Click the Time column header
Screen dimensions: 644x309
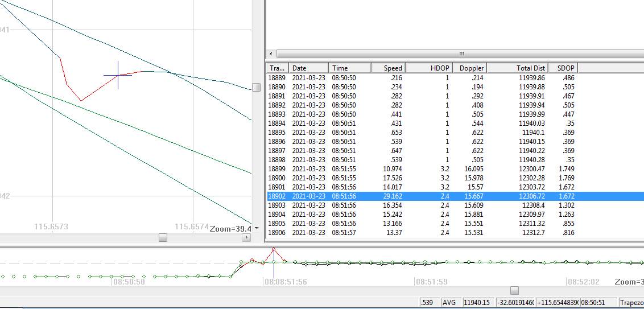click(349, 68)
